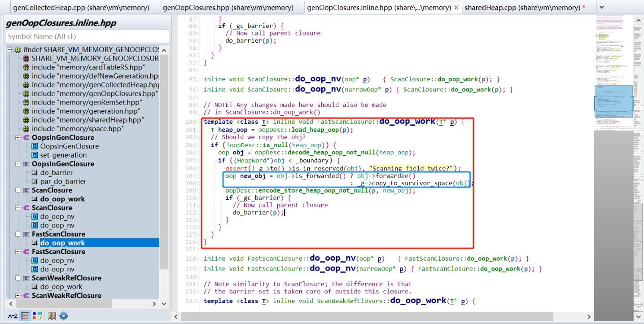
Task: Click the ifndef root hash icon
Action: tap(18, 49)
